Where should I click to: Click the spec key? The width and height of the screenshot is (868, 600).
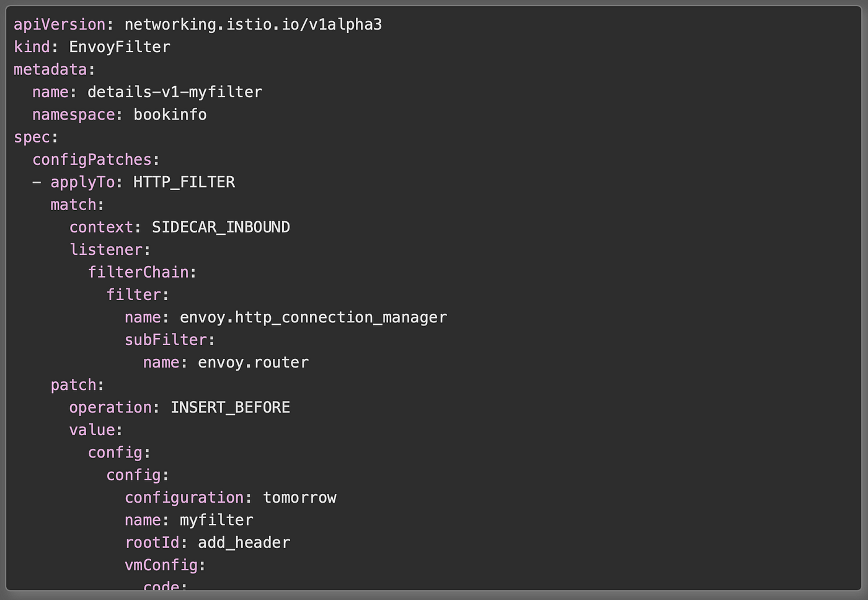click(32, 137)
